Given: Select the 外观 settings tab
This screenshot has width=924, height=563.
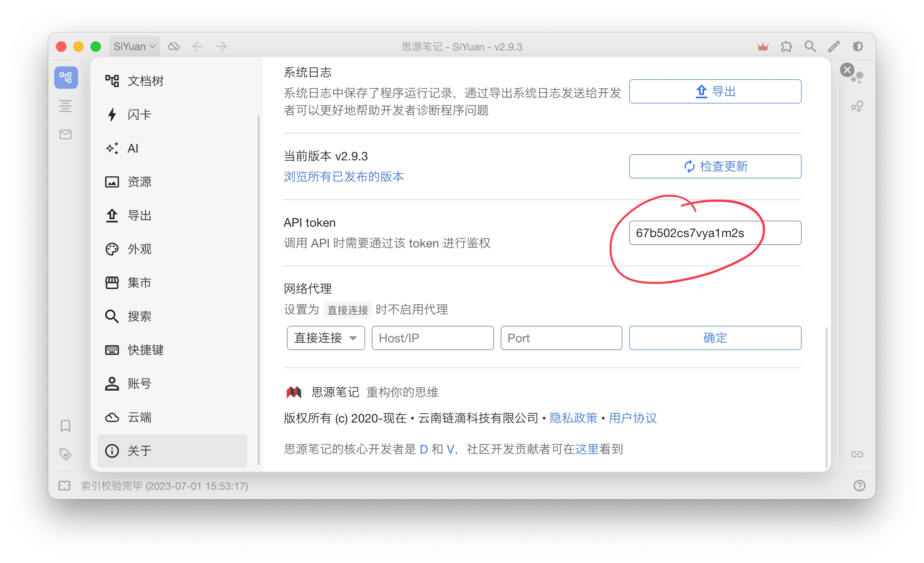Looking at the screenshot, I should (139, 249).
